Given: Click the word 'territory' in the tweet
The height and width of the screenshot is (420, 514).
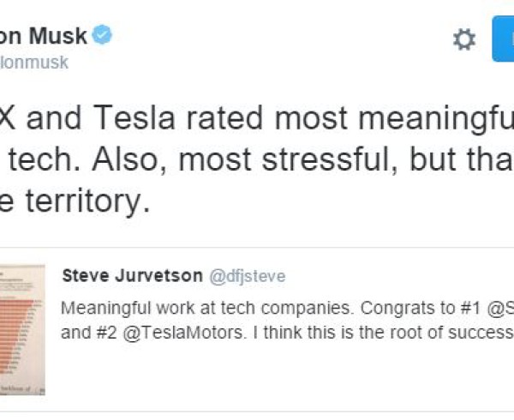Looking at the screenshot, I should coord(88,201).
